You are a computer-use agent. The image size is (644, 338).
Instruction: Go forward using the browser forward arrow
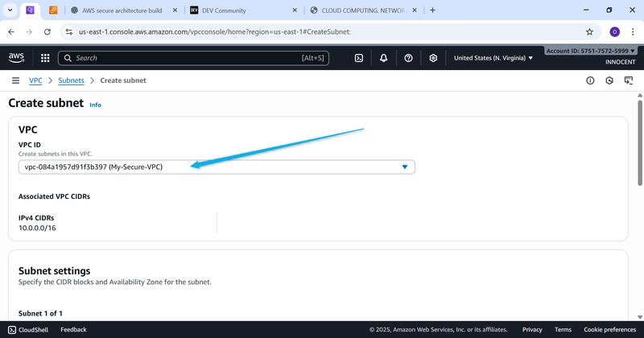[x=29, y=31]
